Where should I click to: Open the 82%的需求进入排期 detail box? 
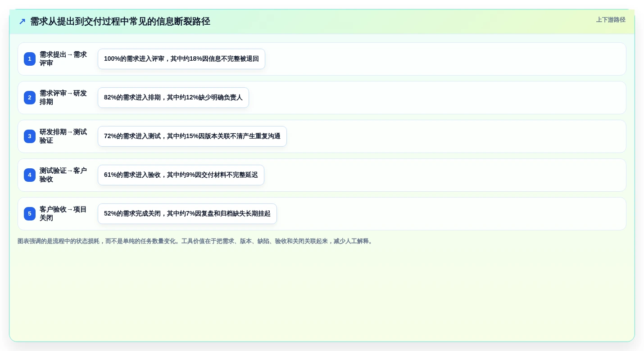click(173, 98)
